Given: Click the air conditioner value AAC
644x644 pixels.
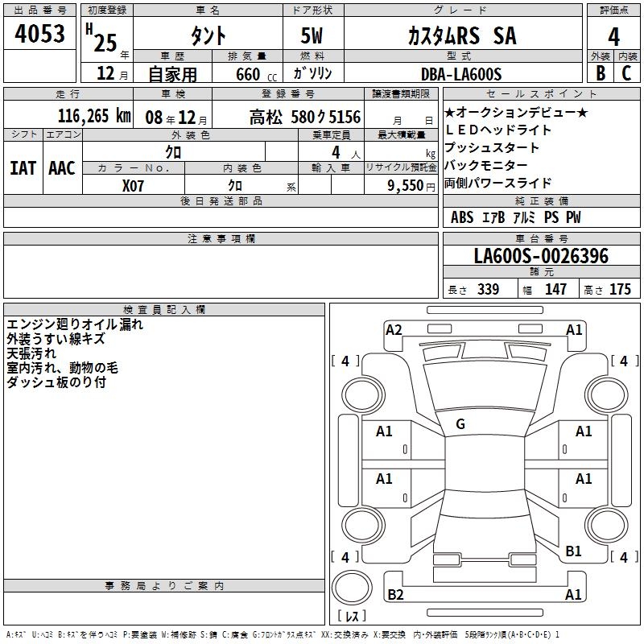Looking at the screenshot, I should [62, 168].
